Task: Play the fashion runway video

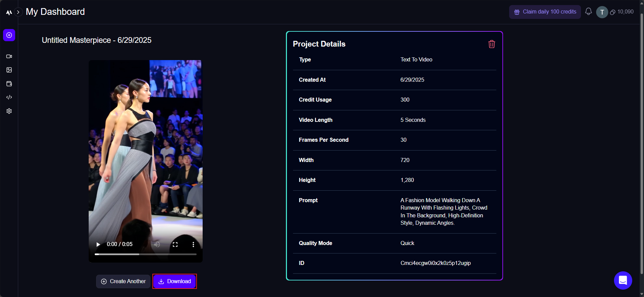Action: pyautogui.click(x=98, y=244)
